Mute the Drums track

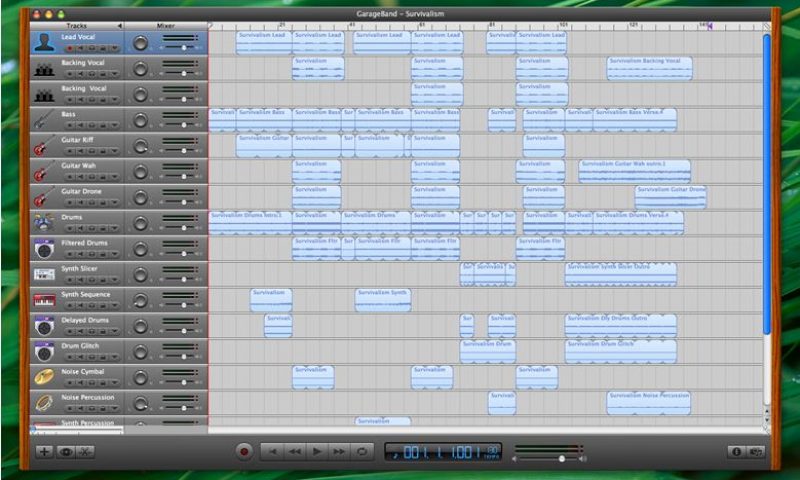point(80,229)
